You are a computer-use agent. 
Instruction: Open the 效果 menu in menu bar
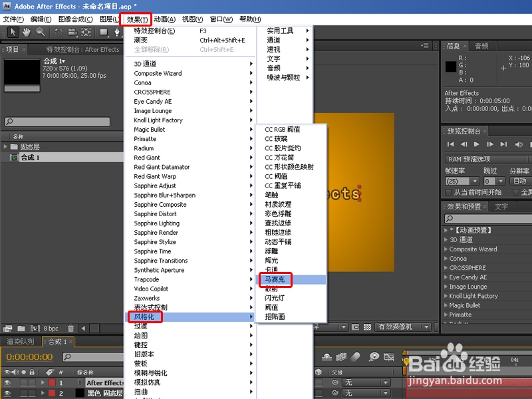tap(137, 19)
